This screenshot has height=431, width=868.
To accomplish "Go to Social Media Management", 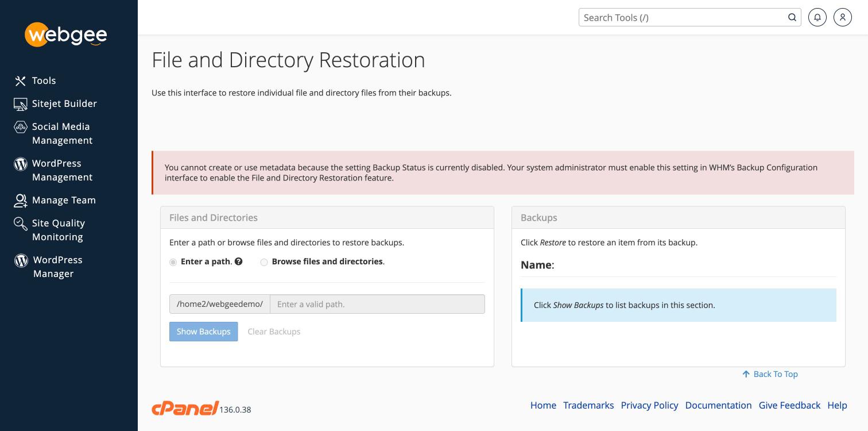I will [x=62, y=134].
